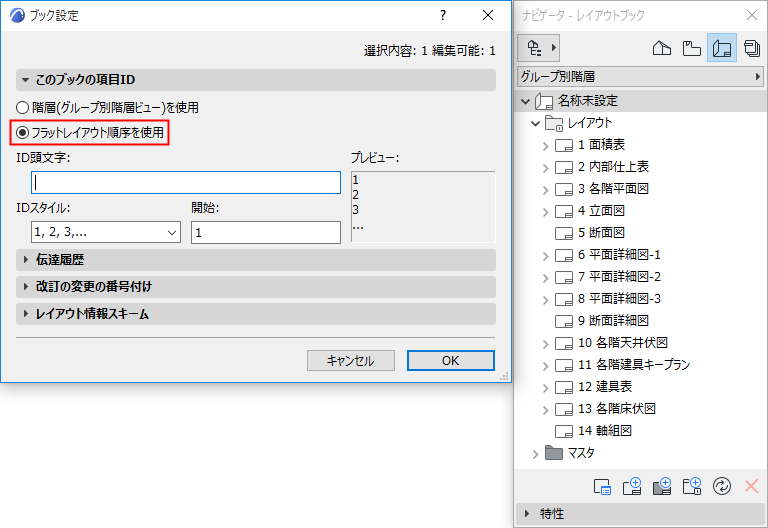Click the 8 平面詳細図-3 layout icon

pyautogui.click(x=564, y=299)
